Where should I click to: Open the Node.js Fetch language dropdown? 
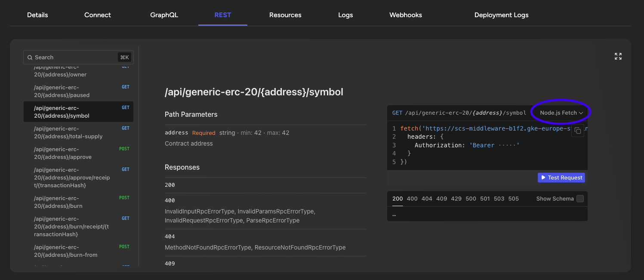tap(560, 113)
